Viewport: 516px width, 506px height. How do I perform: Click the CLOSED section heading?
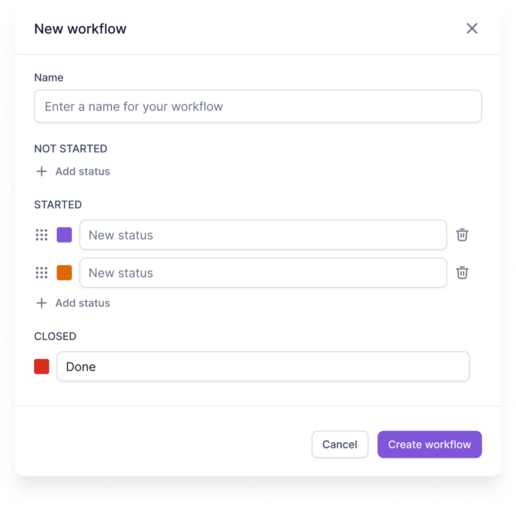tap(55, 336)
